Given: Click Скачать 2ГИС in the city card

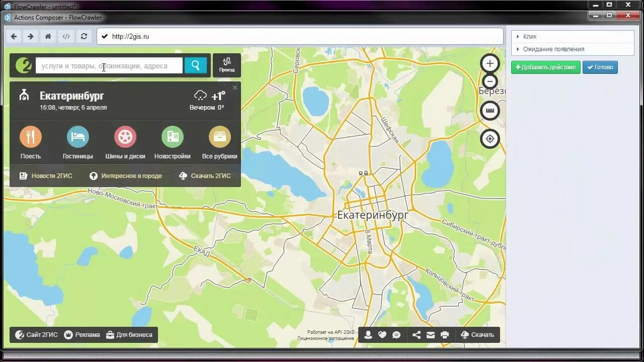Looking at the screenshot, I should click(205, 176).
